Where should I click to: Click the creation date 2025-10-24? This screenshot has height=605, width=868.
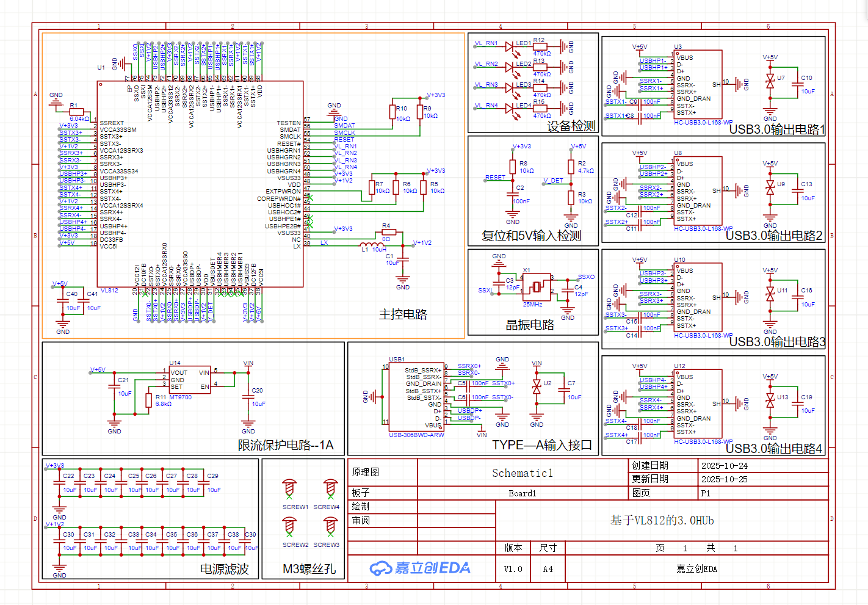(x=724, y=466)
